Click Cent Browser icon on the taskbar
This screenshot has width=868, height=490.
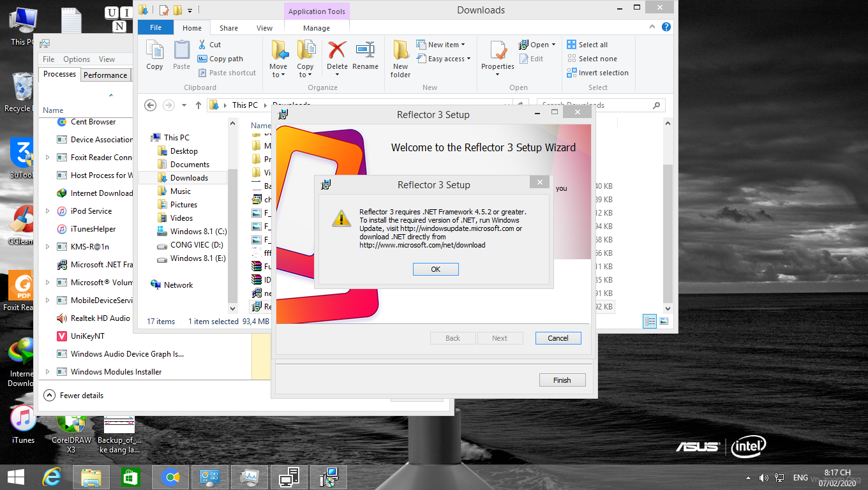click(170, 477)
